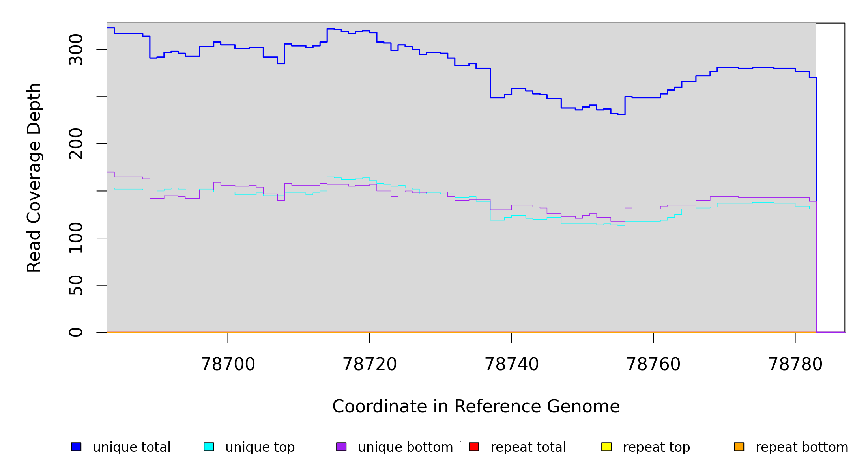Select the "repeat total" legend label

click(x=528, y=447)
